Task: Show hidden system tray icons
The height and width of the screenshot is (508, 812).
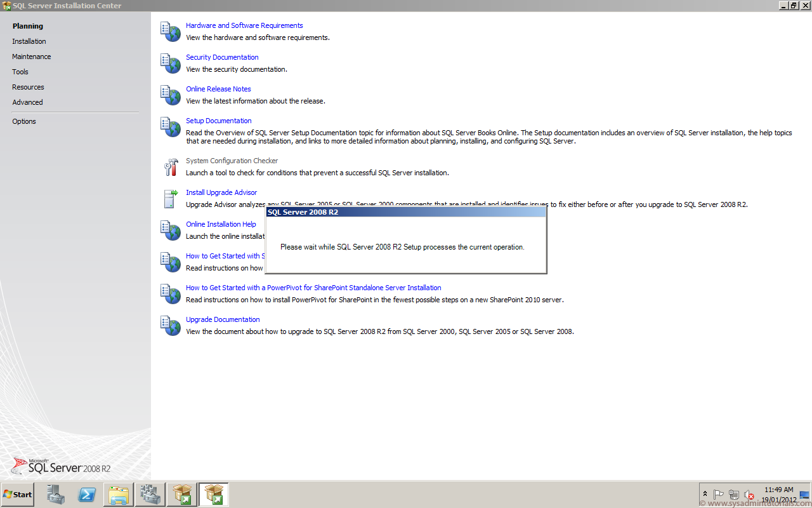Action: pos(705,495)
